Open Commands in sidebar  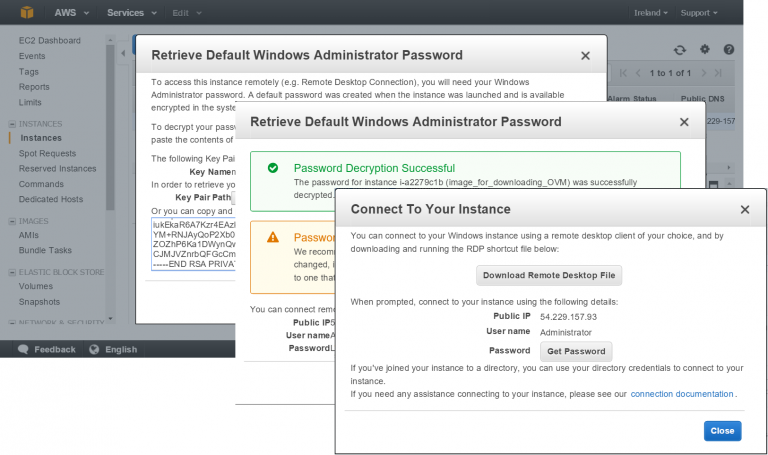(x=41, y=184)
